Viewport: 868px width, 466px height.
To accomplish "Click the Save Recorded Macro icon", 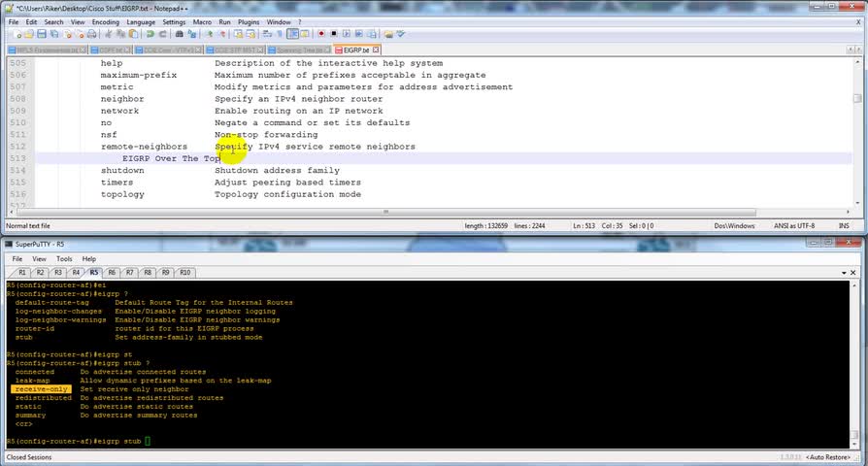I will 372,34.
